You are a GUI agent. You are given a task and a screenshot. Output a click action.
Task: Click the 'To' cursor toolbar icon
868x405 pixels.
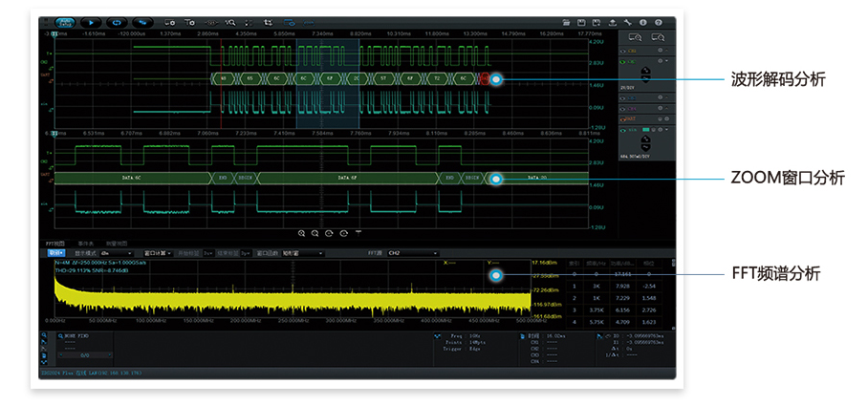190,23
